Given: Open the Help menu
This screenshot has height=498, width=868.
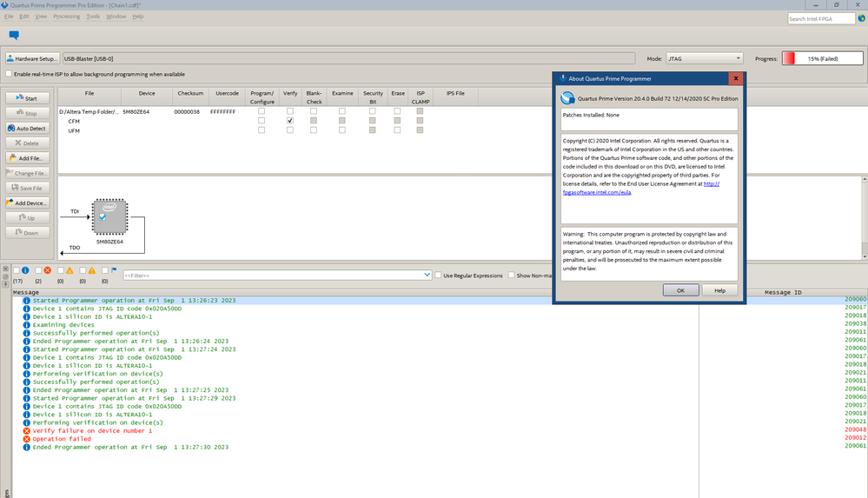Looking at the screenshot, I should coord(138,17).
